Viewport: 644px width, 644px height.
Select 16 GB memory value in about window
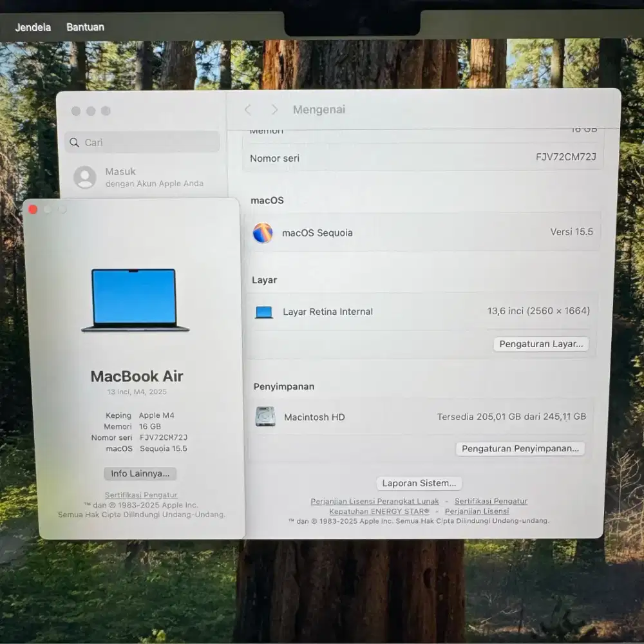click(x=150, y=426)
